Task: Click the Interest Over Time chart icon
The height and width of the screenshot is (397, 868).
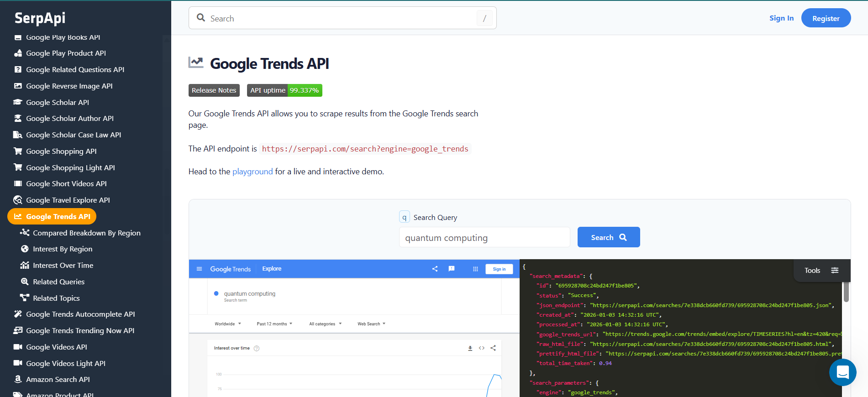Action: tap(25, 265)
